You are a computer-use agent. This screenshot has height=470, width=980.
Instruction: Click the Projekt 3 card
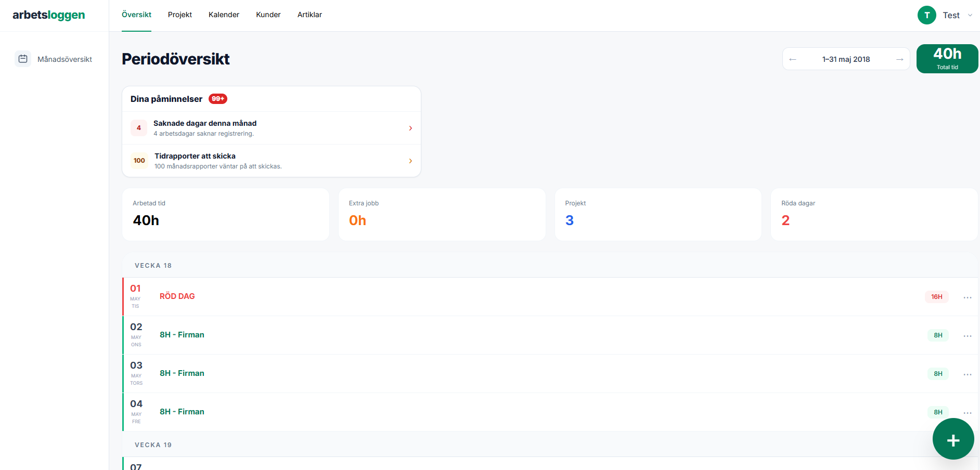(x=658, y=214)
